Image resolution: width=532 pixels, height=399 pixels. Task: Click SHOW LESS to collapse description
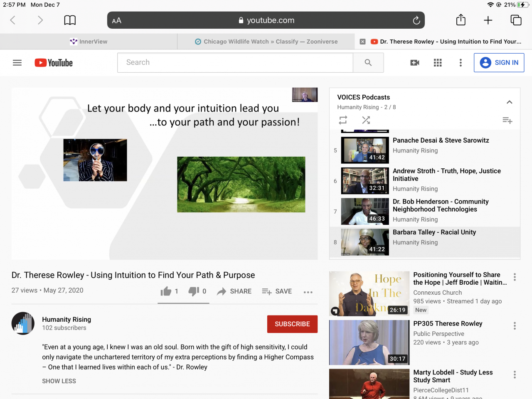59,381
